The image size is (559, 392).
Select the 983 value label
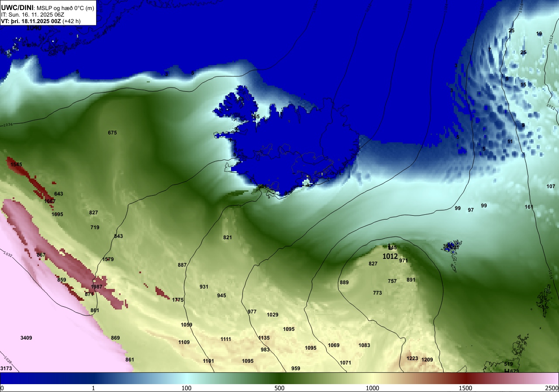(x=265, y=350)
